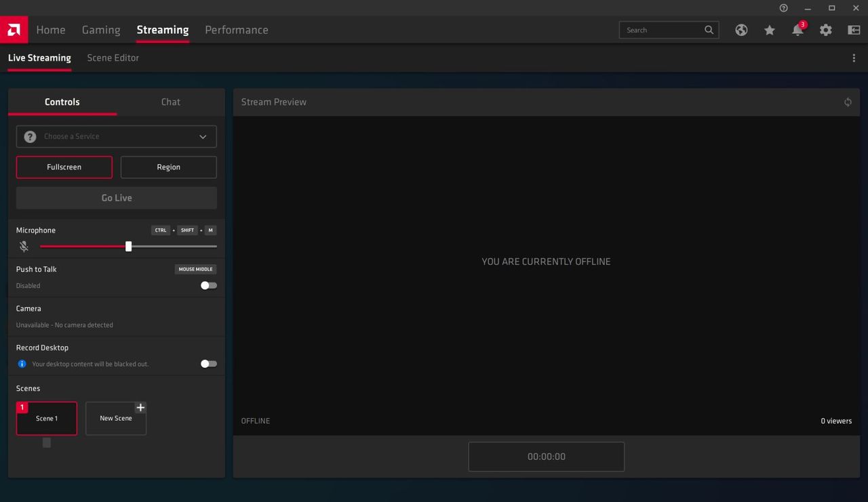Open the web browser globe icon
Screen dimensions: 868x502
(741, 30)
